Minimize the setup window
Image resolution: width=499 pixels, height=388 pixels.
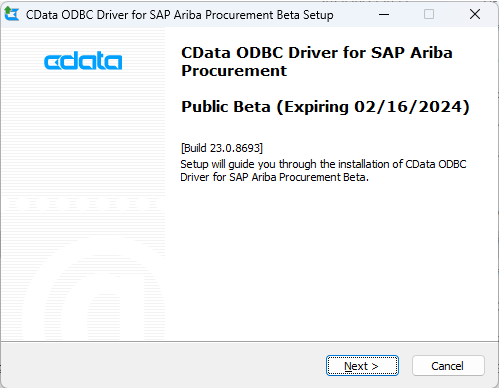[x=384, y=14]
